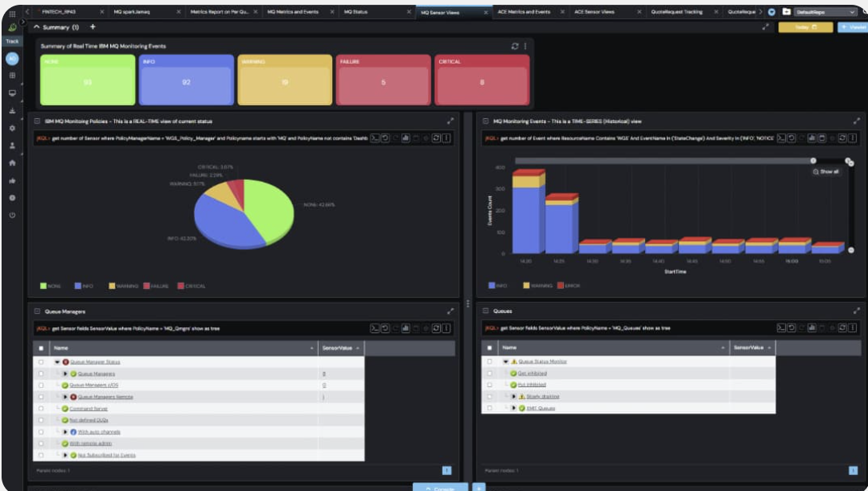Viewport: 868px width, 491px height.
Task: Open the apps grid icon in top-left corner
Action: [x=12, y=14]
